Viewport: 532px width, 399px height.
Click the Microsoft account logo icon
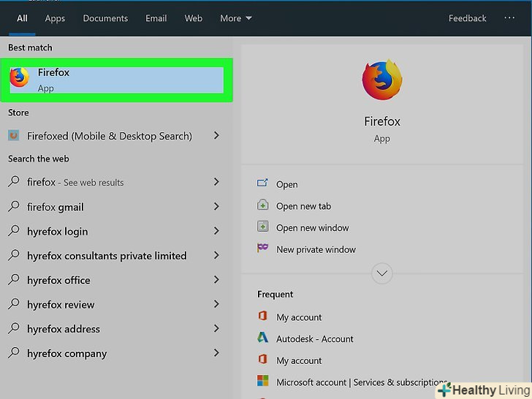point(263,381)
